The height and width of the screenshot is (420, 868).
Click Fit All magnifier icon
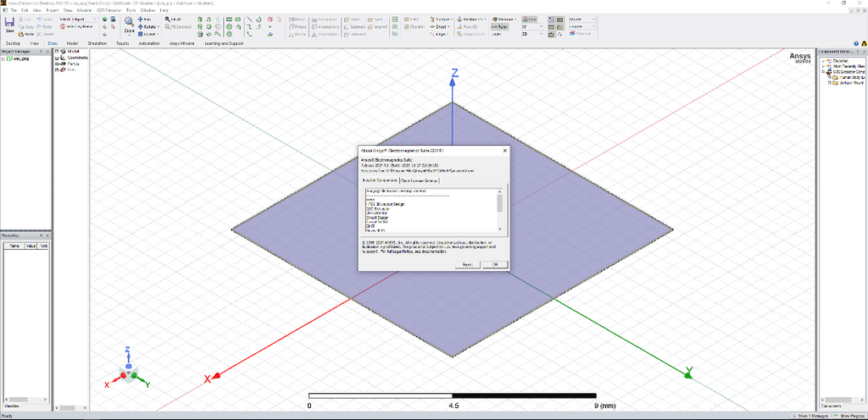tap(168, 19)
